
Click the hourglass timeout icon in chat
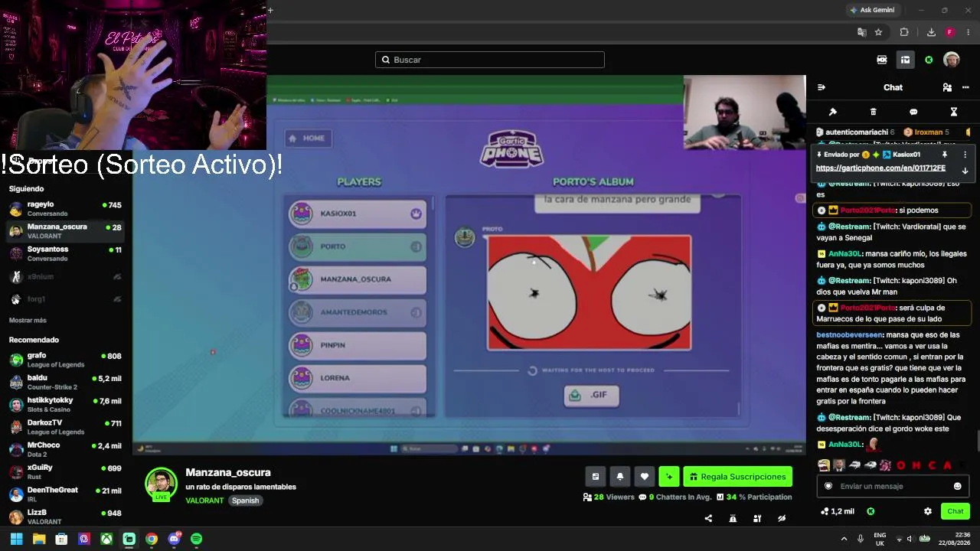[x=954, y=112]
